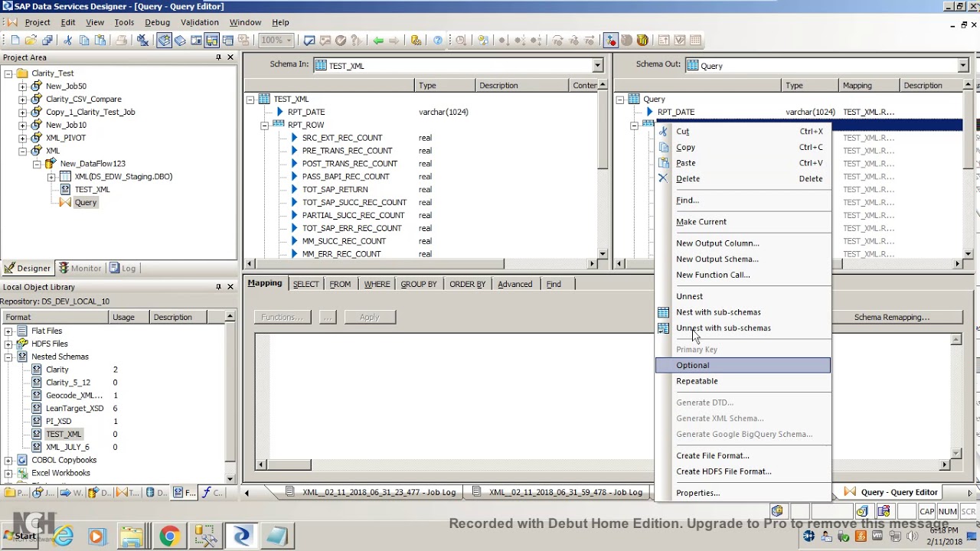
Task: Select TEST_XML in Nested Schemas list
Action: 63,434
